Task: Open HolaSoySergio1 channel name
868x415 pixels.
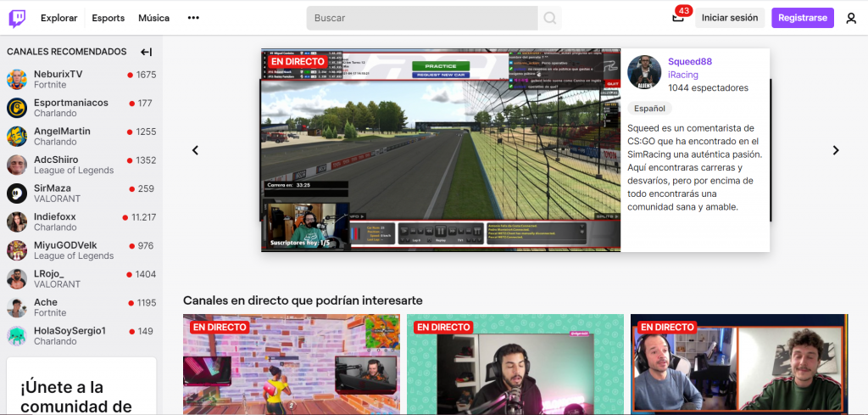Action: pyautogui.click(x=70, y=331)
